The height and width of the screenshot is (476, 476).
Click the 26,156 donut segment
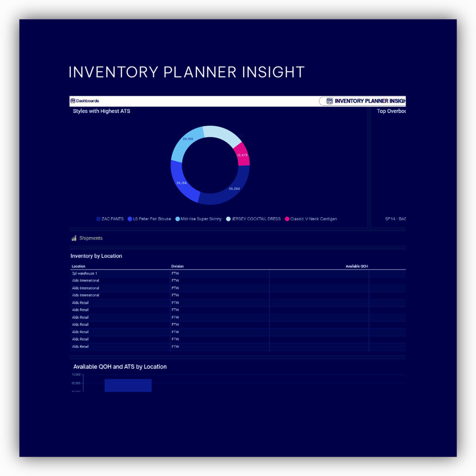[x=182, y=183]
